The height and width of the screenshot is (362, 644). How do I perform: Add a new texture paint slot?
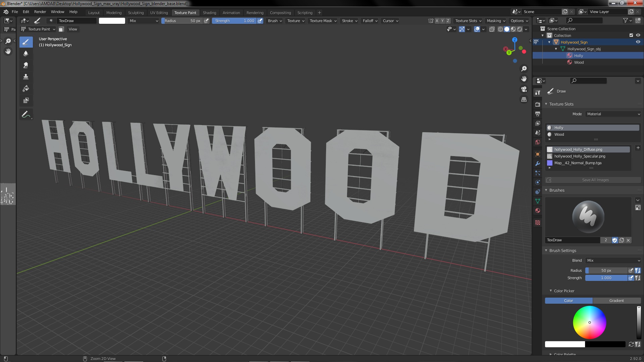click(638, 148)
